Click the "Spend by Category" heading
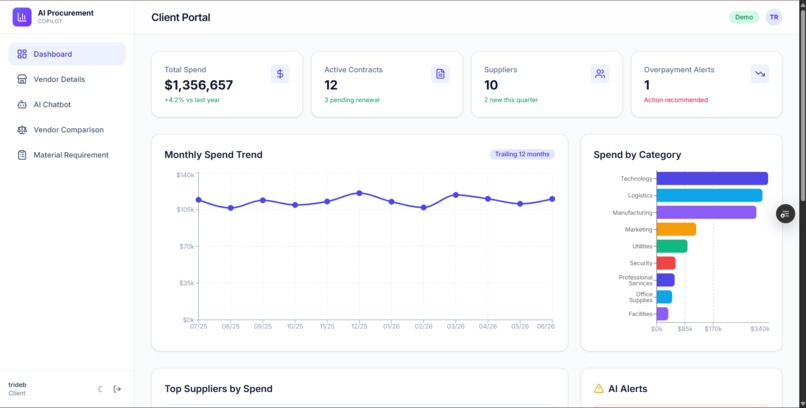Image resolution: width=806 pixels, height=408 pixels. tap(637, 155)
